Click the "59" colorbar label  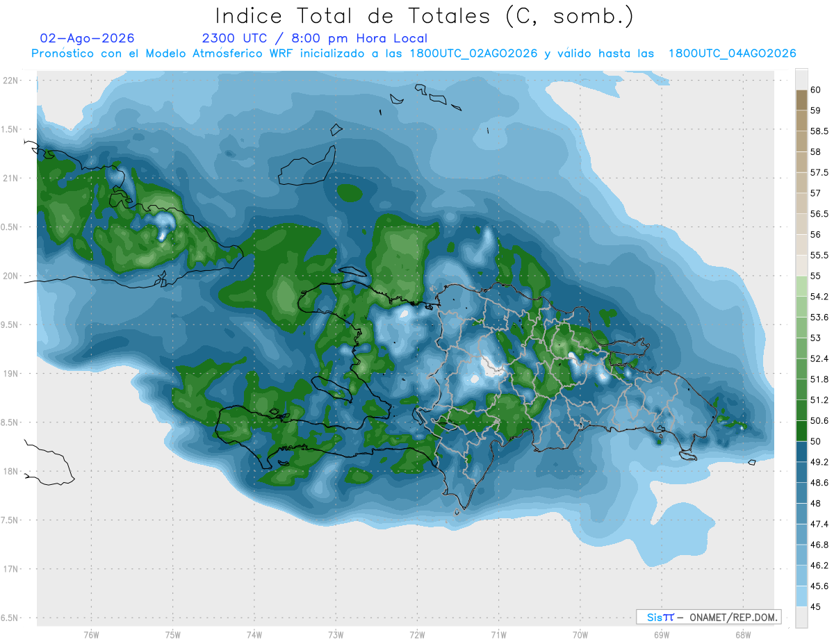click(x=816, y=110)
